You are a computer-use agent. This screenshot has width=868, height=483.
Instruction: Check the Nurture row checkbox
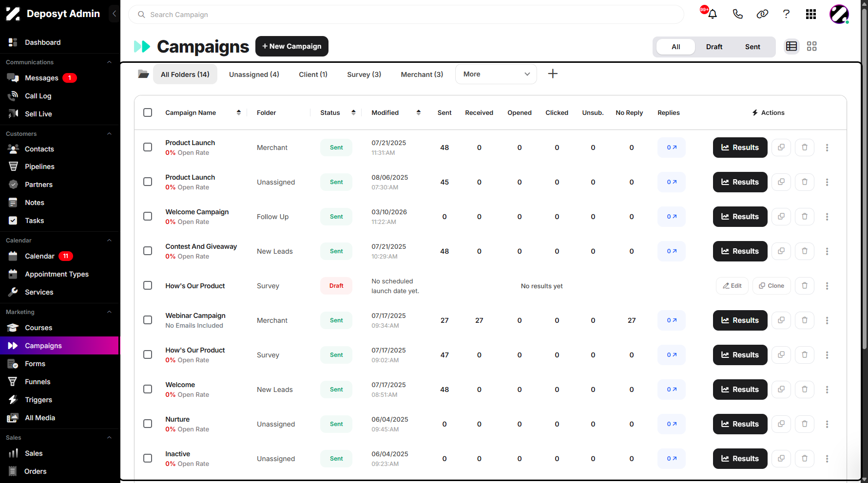(x=148, y=424)
